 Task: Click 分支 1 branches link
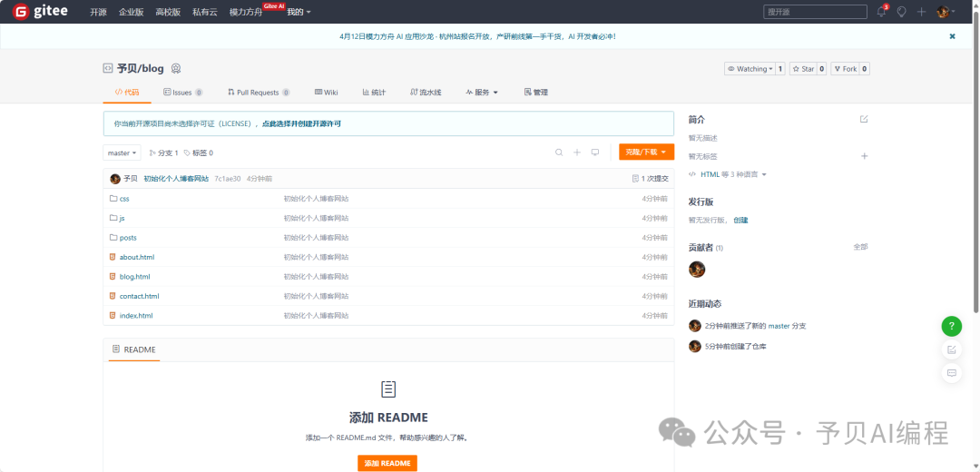pos(163,152)
